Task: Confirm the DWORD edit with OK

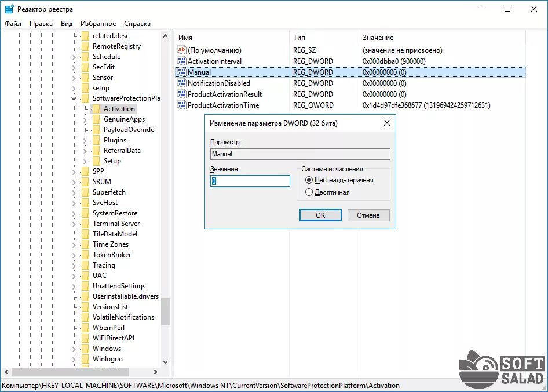Action: click(x=320, y=215)
